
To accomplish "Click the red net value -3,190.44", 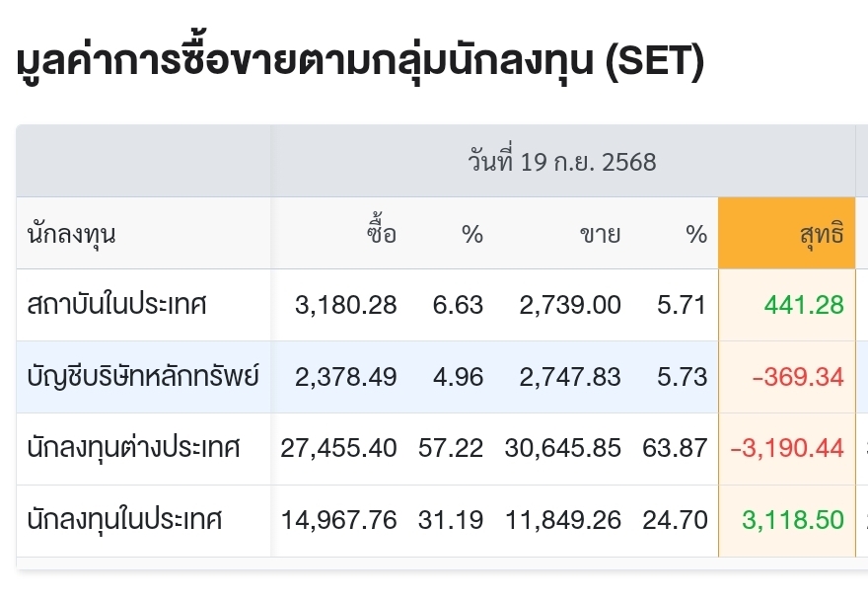I will [x=787, y=448].
